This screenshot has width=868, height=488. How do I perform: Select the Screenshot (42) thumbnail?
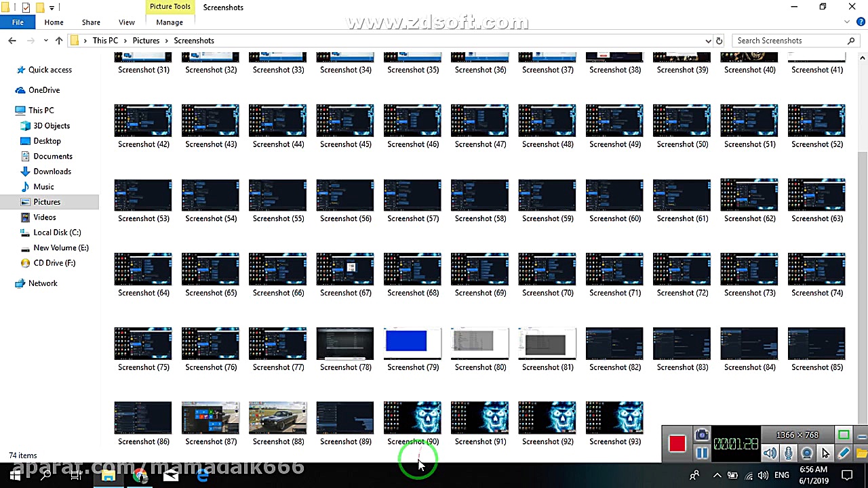(143, 121)
